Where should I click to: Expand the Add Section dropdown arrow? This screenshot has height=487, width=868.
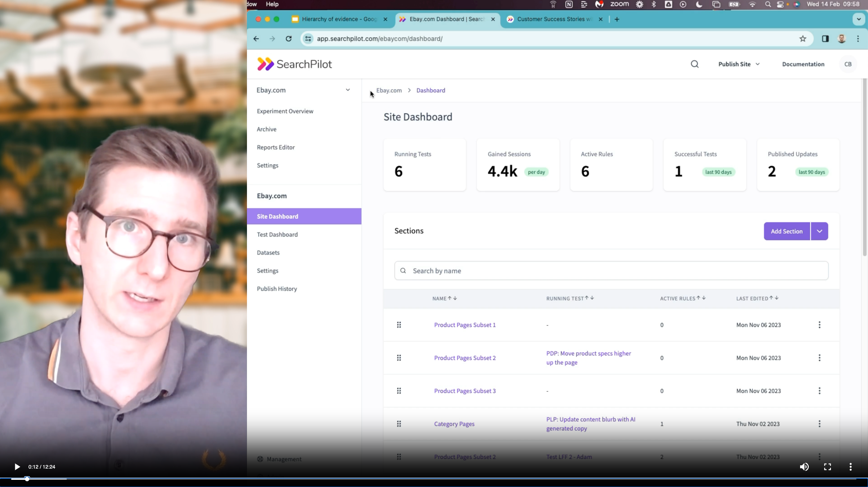click(x=819, y=231)
